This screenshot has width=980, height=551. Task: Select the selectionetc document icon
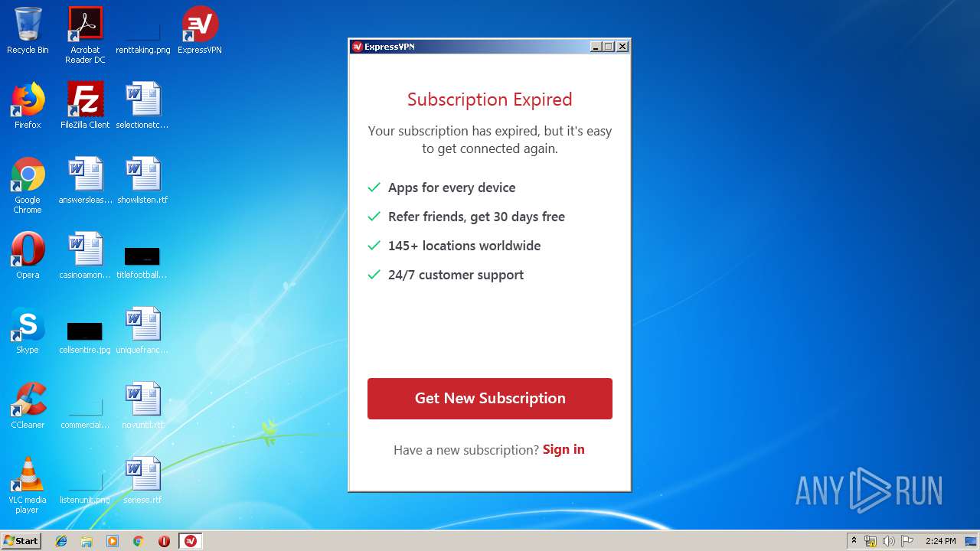tap(142, 106)
